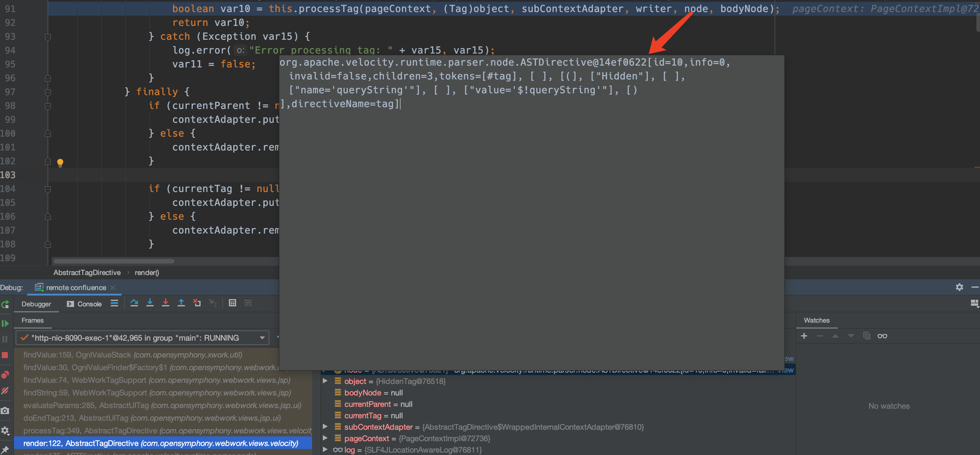Select the processTag:349, AbstractTagDirective frame
Screen dimensions: 980x455
click(163, 431)
